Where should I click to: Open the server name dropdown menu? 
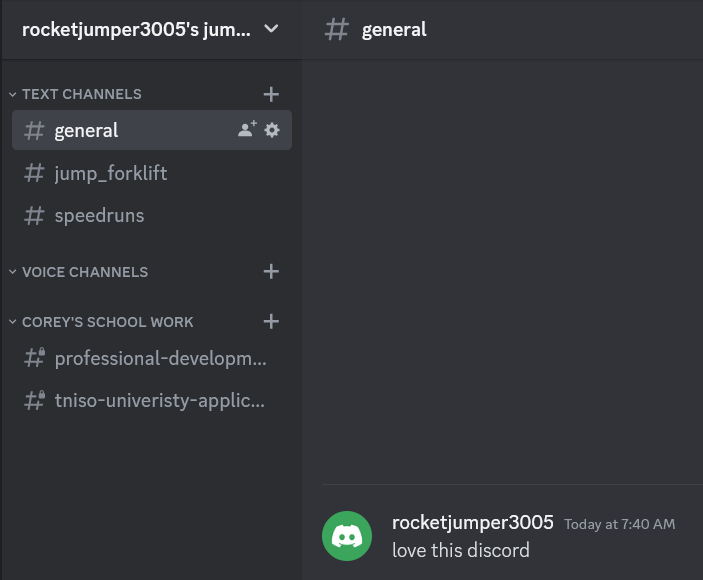(x=271, y=29)
